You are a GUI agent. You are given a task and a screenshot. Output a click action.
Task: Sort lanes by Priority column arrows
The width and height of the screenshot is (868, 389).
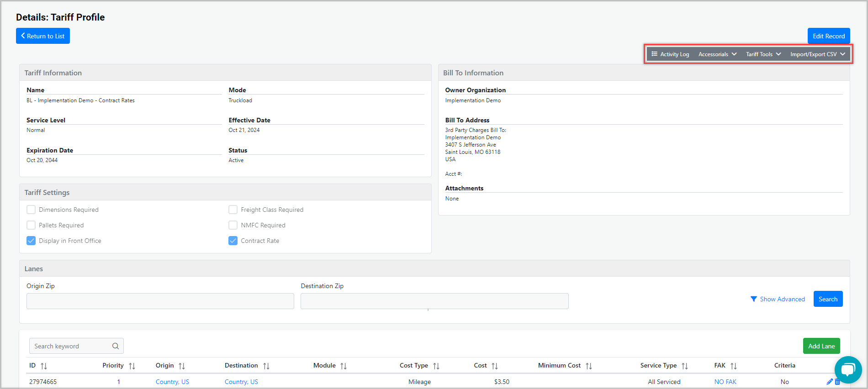click(132, 366)
